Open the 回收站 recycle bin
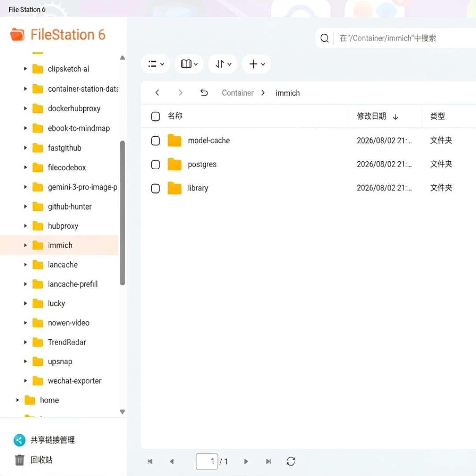The image size is (476, 476). (41, 460)
